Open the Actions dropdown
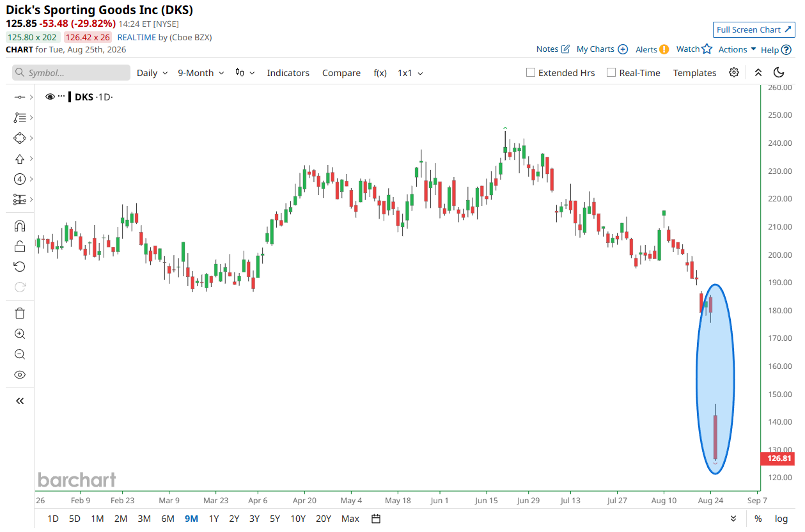 click(x=737, y=49)
